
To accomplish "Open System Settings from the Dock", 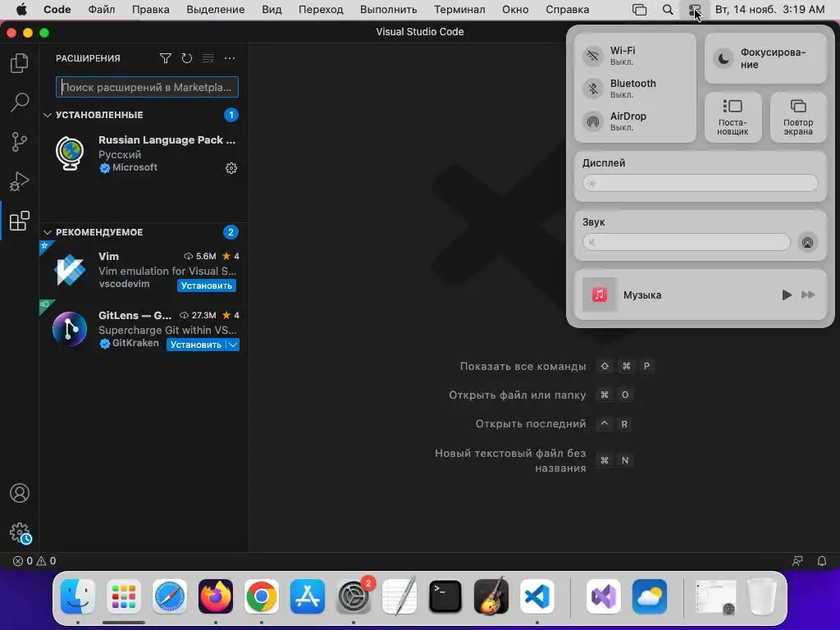I will click(354, 596).
